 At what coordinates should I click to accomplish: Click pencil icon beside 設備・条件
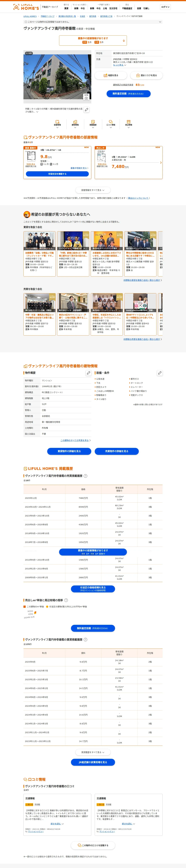pos(160,373)
